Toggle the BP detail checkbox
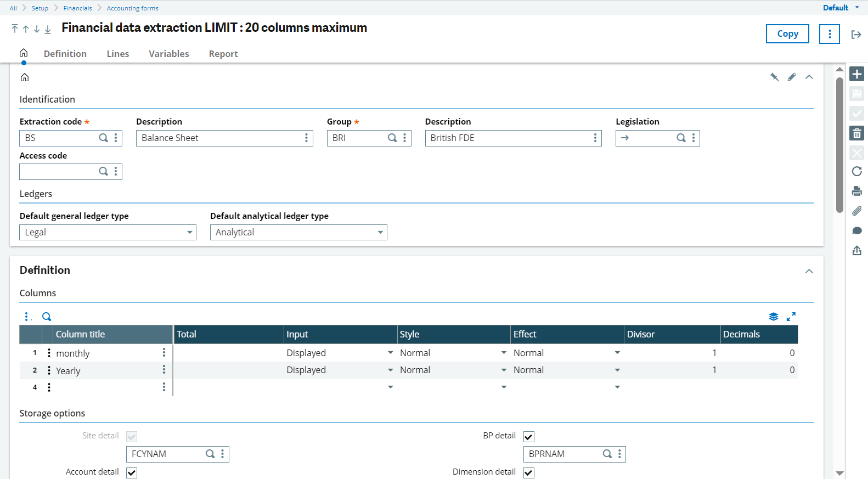868x479 pixels. pos(529,437)
